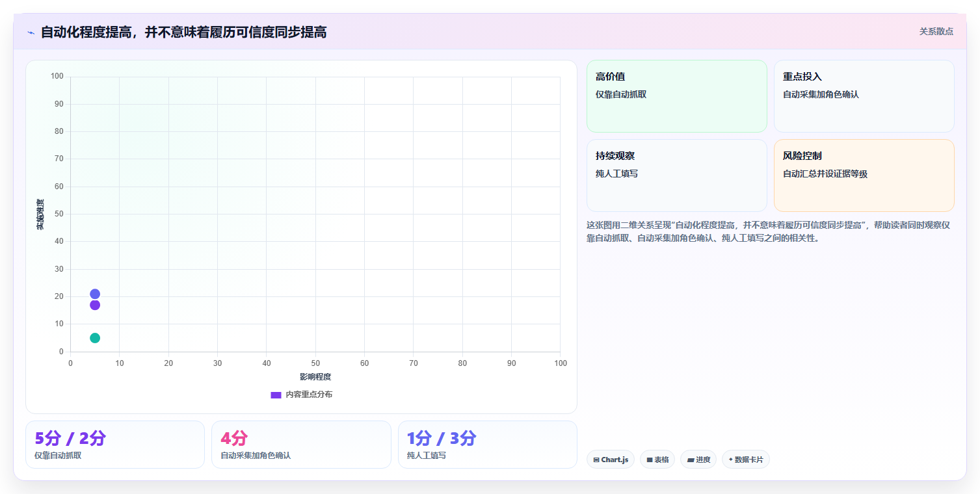This screenshot has width=980, height=494.
Task: Click the blue scatter point near 21
Action: point(95,294)
